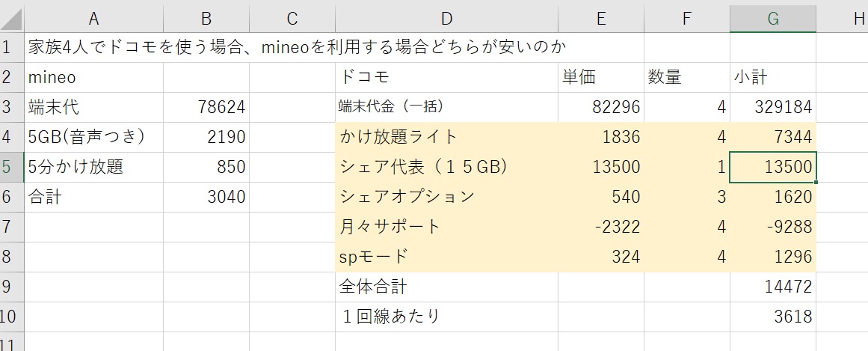868x351 pixels.
Task: Click the 小計 header cell
Action: [x=773, y=77]
